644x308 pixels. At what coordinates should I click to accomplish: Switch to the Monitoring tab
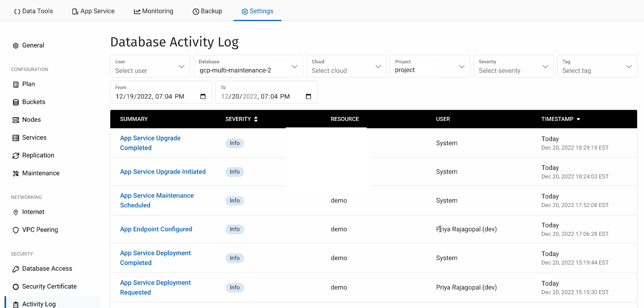154,11
